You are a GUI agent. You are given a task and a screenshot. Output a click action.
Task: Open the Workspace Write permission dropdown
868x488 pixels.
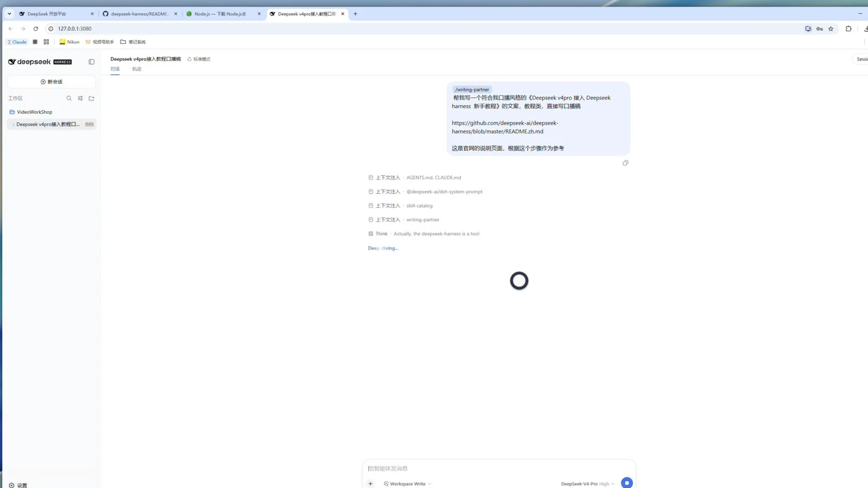(x=407, y=484)
